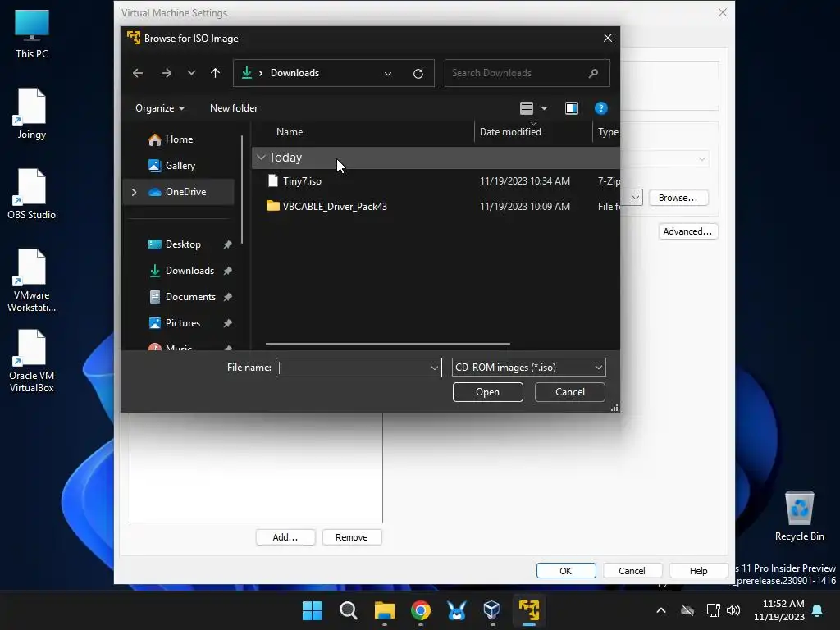This screenshot has height=630, width=840.
Task: Select OneDrive in the navigation pane
Action: [185, 192]
